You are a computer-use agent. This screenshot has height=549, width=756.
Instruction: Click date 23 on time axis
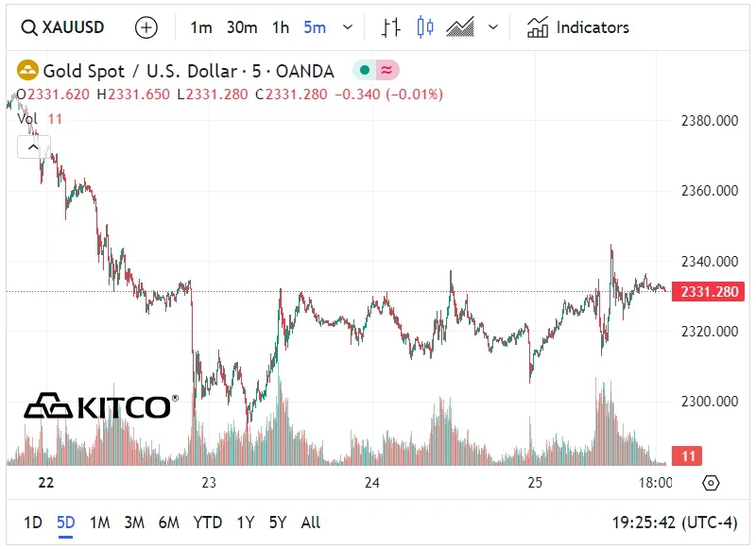(x=209, y=483)
